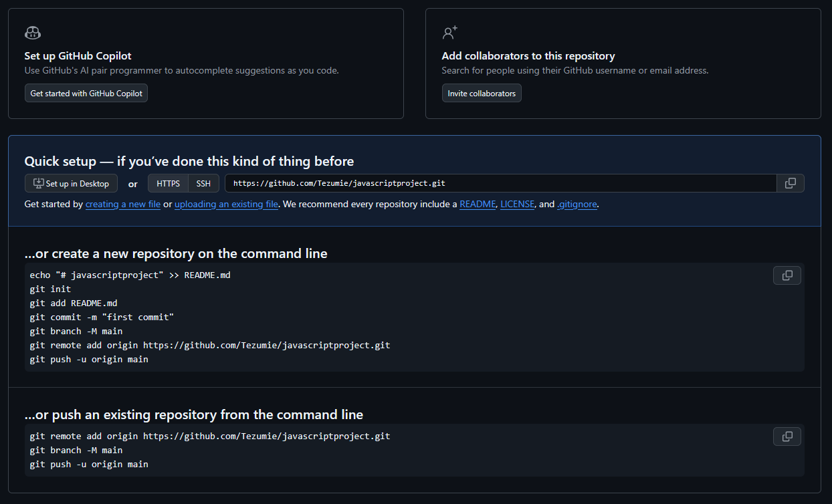The height and width of the screenshot is (504, 832).
Task: Open the .gitignore link
Action: click(x=577, y=204)
